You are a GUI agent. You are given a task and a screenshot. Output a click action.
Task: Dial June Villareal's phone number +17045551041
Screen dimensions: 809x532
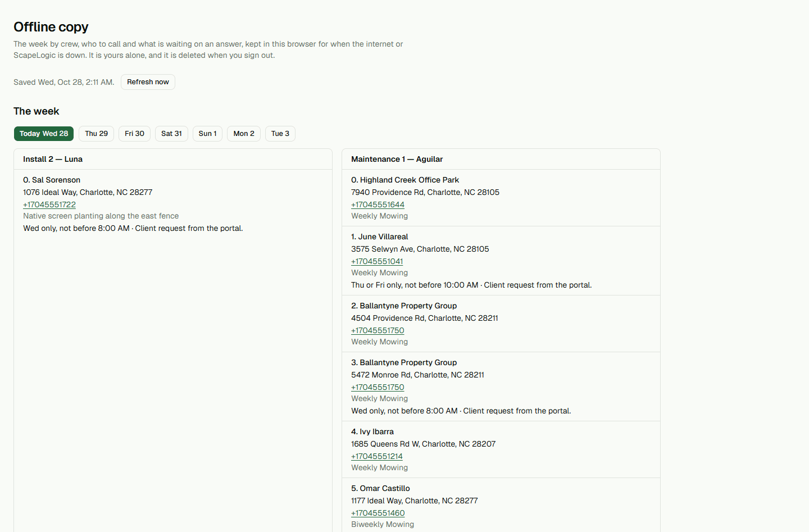[377, 261]
